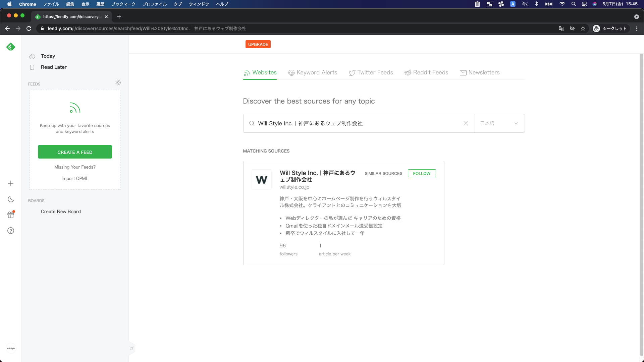This screenshot has width=644, height=362.
Task: Click the Will Style W logo thumbnail
Action: click(x=262, y=180)
